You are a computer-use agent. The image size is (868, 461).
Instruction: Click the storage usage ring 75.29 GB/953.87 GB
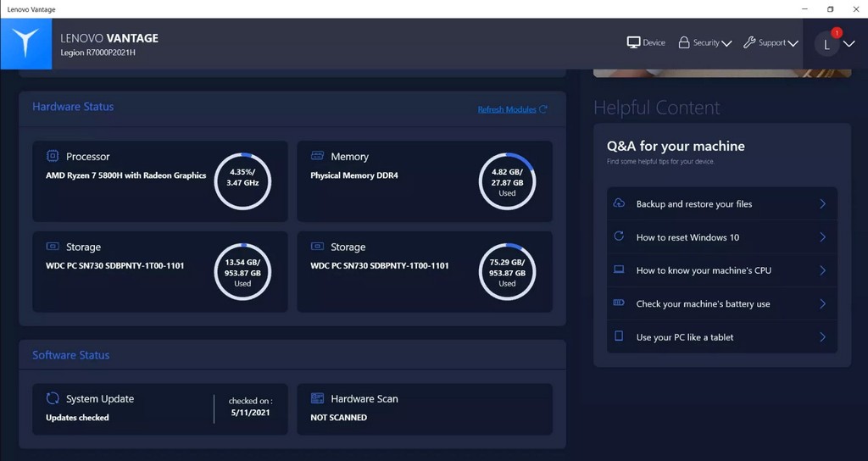click(507, 272)
